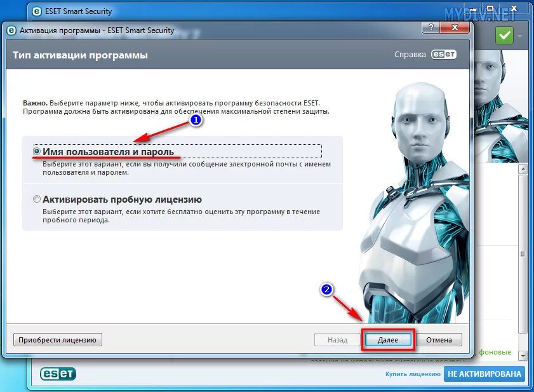This screenshot has height=392, width=534.
Task: Click "Приобрести лицензию" button
Action: [58, 340]
